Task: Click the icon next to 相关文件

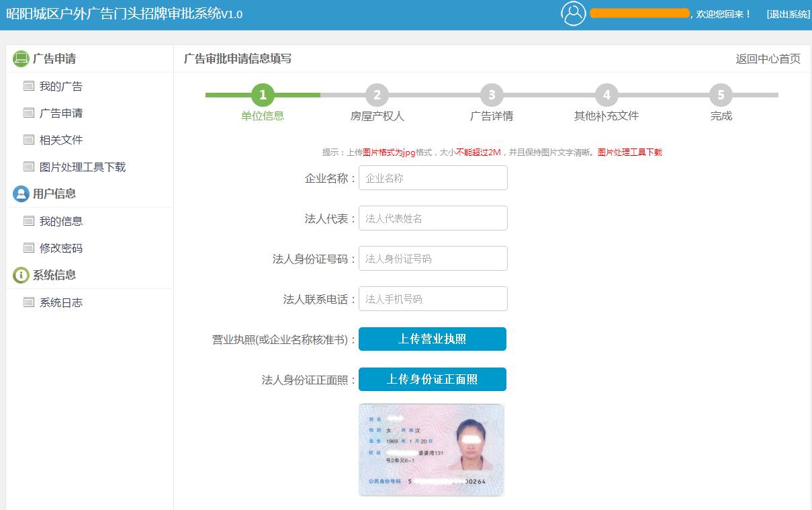Action: 28,140
